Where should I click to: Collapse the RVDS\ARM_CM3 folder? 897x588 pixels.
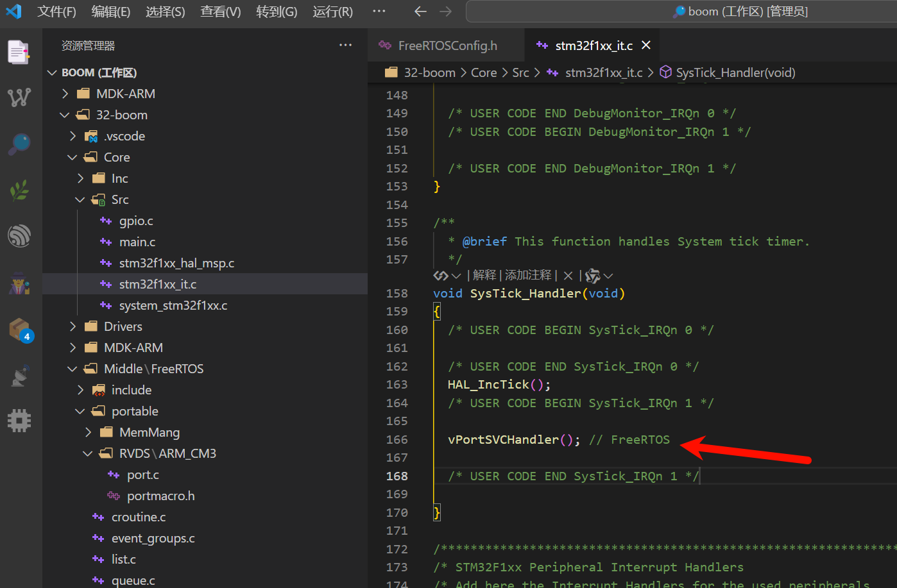point(88,453)
